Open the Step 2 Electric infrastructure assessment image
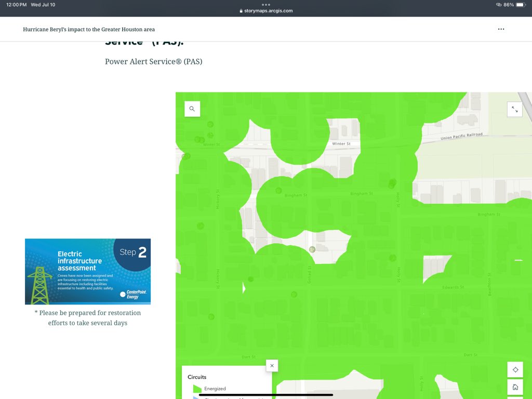 (x=88, y=271)
